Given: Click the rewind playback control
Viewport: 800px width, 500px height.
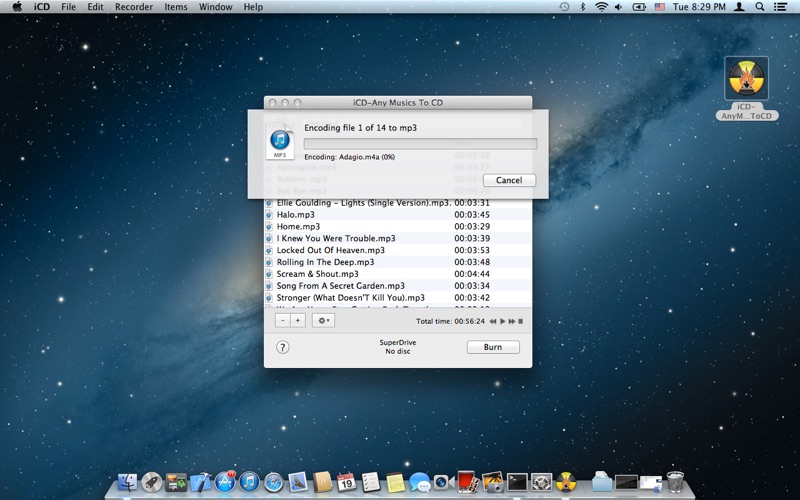Looking at the screenshot, I should click(x=493, y=321).
